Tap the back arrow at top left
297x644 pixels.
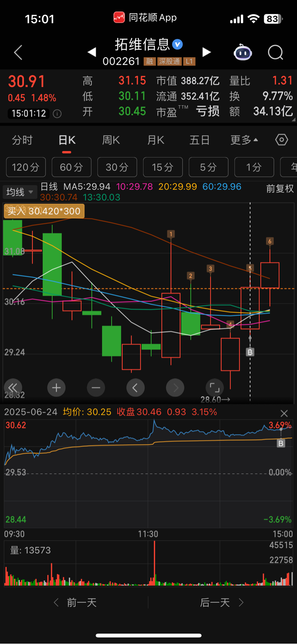18,52
